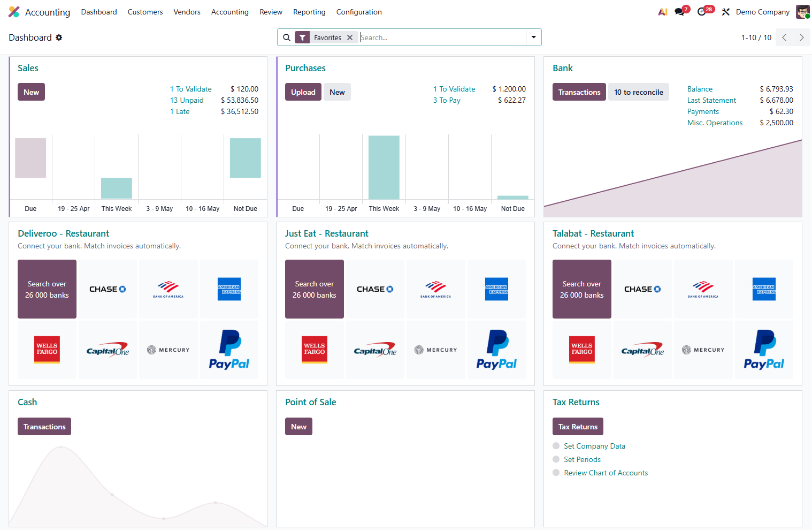Screen dimensions: 812x530
Task: Open 1 To Validate link in Purchases
Action: (454, 89)
